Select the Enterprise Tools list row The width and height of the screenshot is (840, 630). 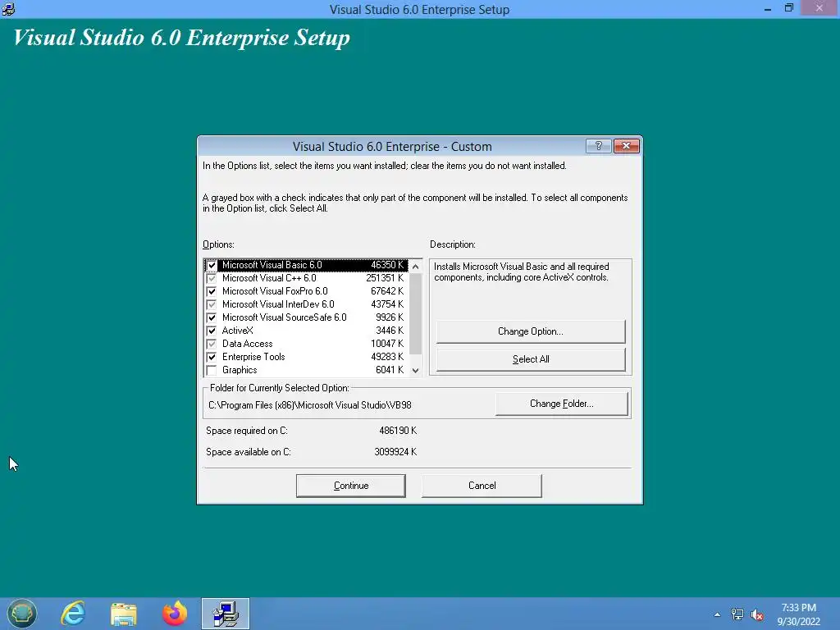pos(306,358)
